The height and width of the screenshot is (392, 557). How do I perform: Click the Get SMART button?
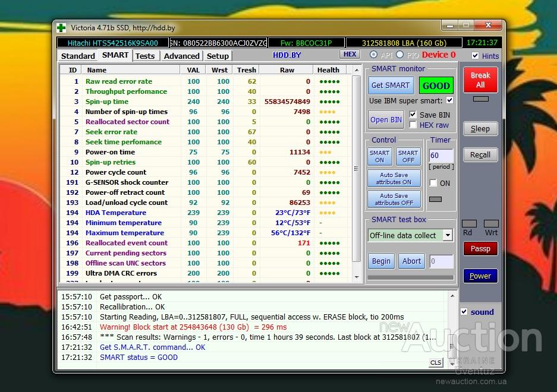pyautogui.click(x=391, y=85)
